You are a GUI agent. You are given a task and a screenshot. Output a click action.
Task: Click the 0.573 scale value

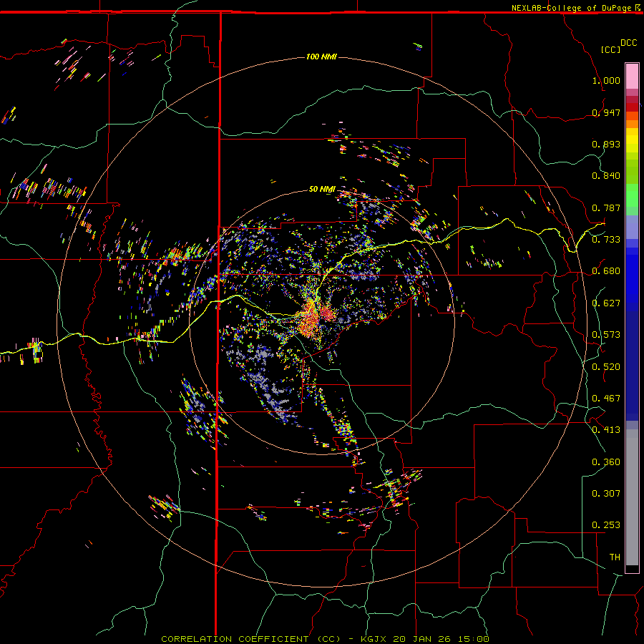tap(606, 335)
